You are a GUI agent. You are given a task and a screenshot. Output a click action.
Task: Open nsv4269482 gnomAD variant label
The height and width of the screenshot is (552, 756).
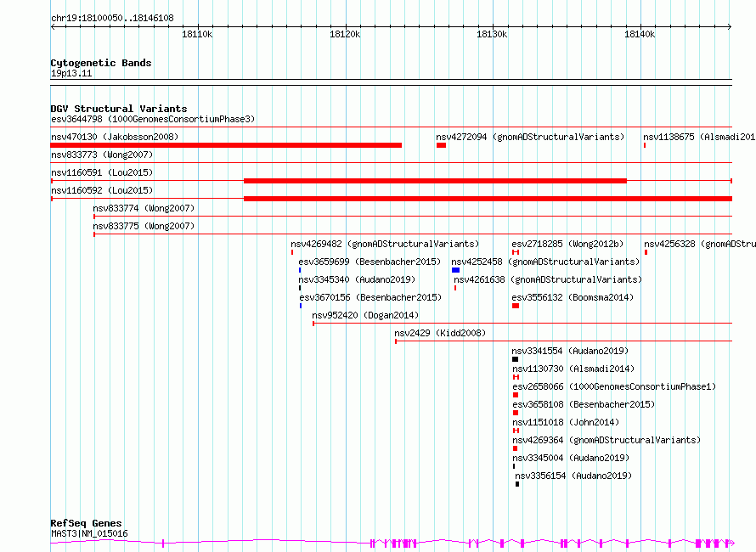(385, 244)
